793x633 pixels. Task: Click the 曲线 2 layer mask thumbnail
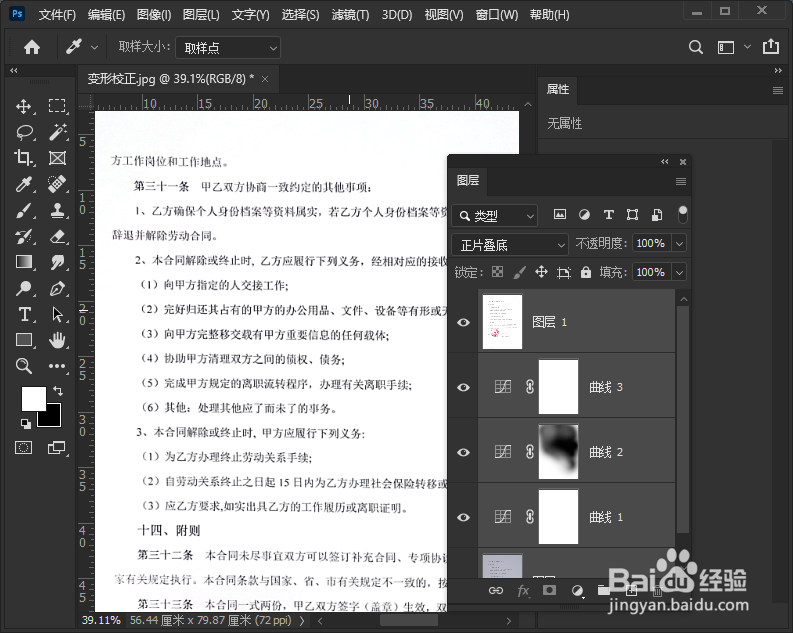[558, 452]
